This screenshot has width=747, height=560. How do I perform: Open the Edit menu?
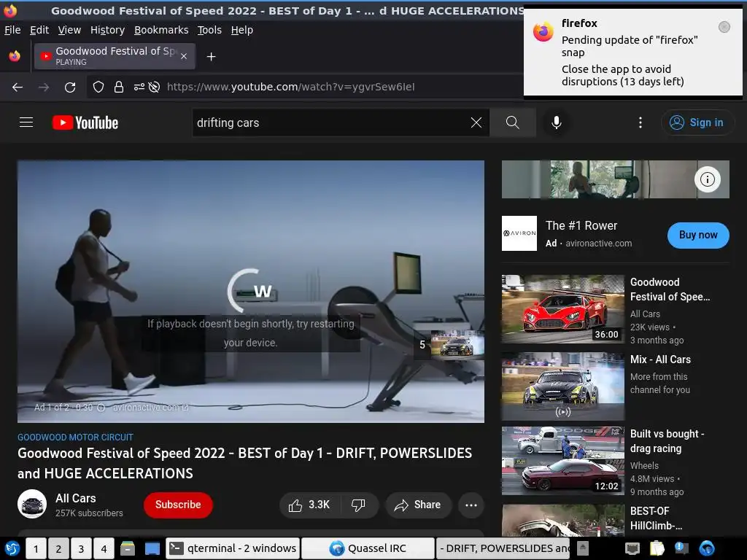[39, 30]
